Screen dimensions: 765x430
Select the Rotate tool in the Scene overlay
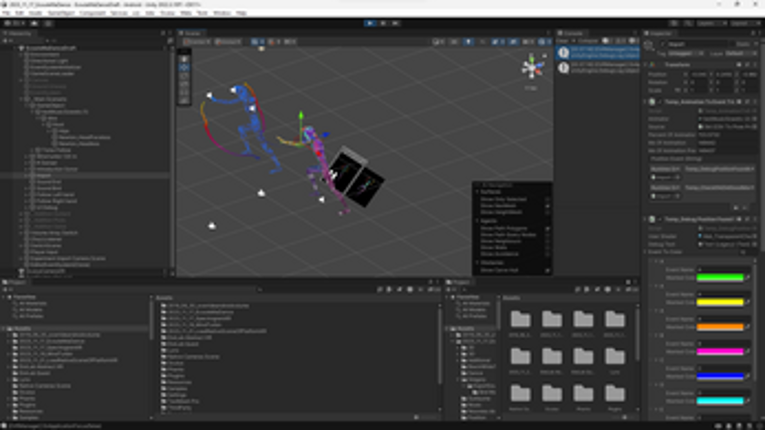click(x=184, y=75)
